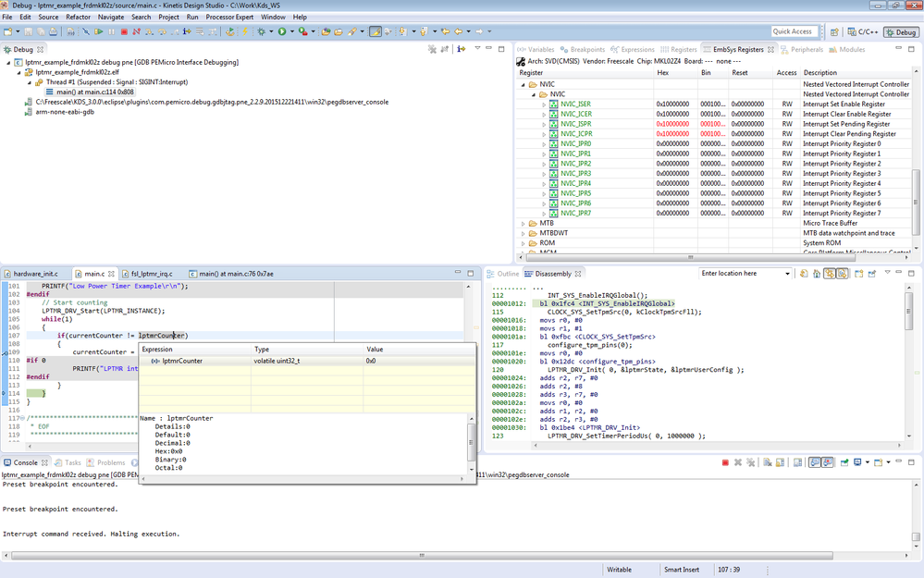Click the Suspend (pause) toolbar icon

click(x=111, y=31)
